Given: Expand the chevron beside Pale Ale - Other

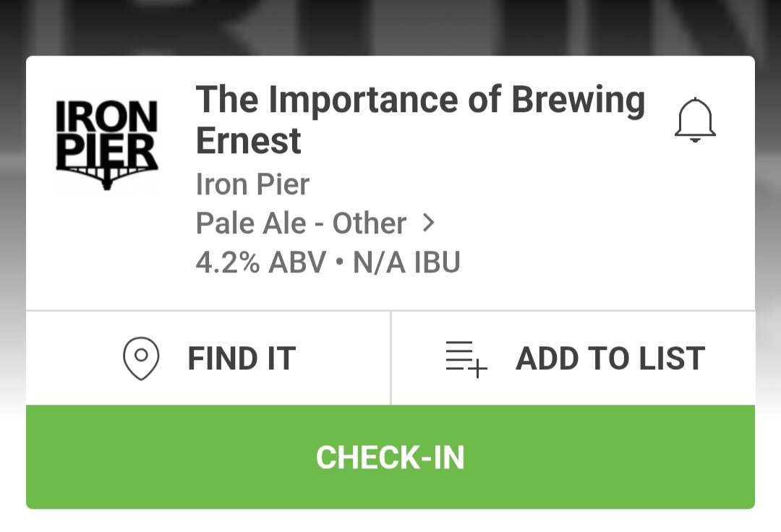Looking at the screenshot, I should 429,223.
